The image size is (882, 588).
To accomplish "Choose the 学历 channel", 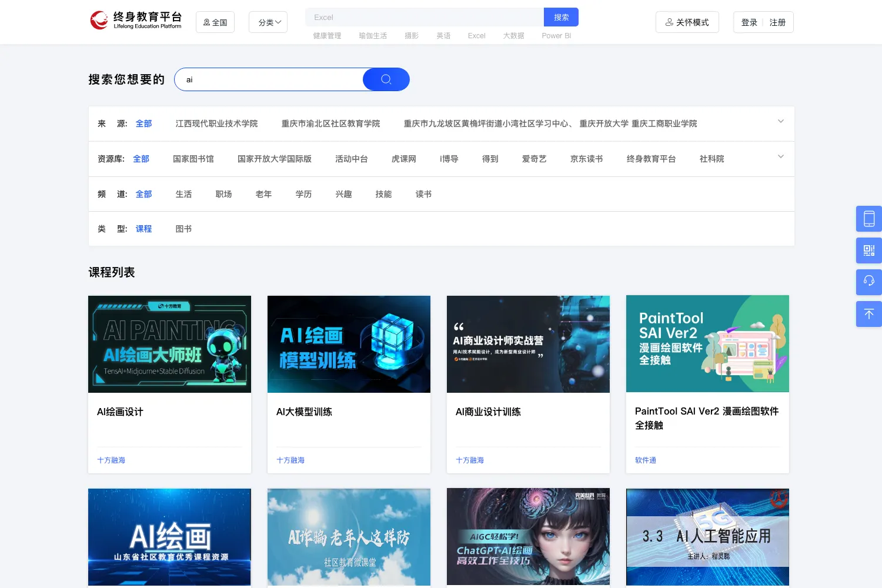I will 303,194.
